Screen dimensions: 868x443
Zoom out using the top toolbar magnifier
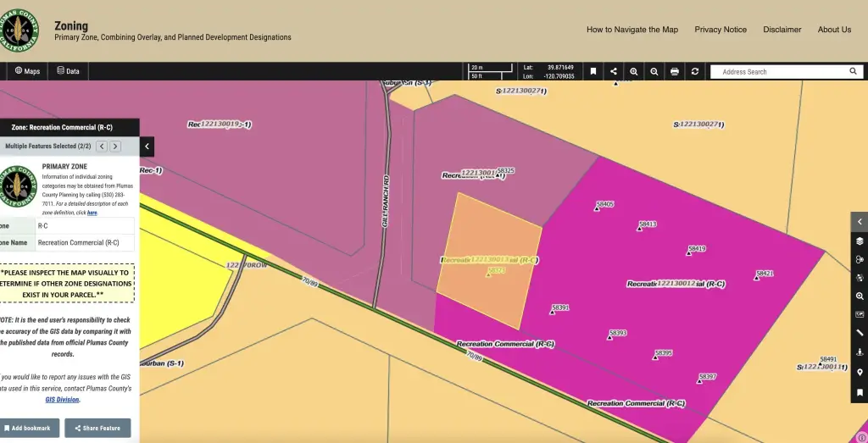[654, 72]
